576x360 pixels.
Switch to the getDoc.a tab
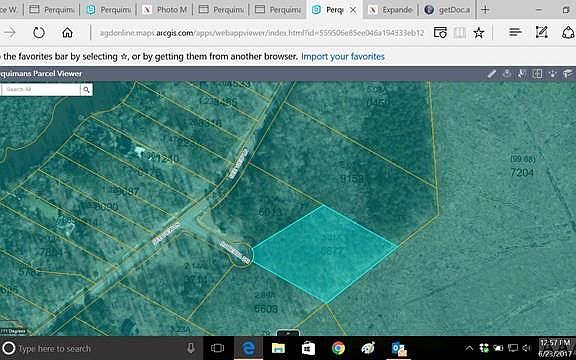447,10
